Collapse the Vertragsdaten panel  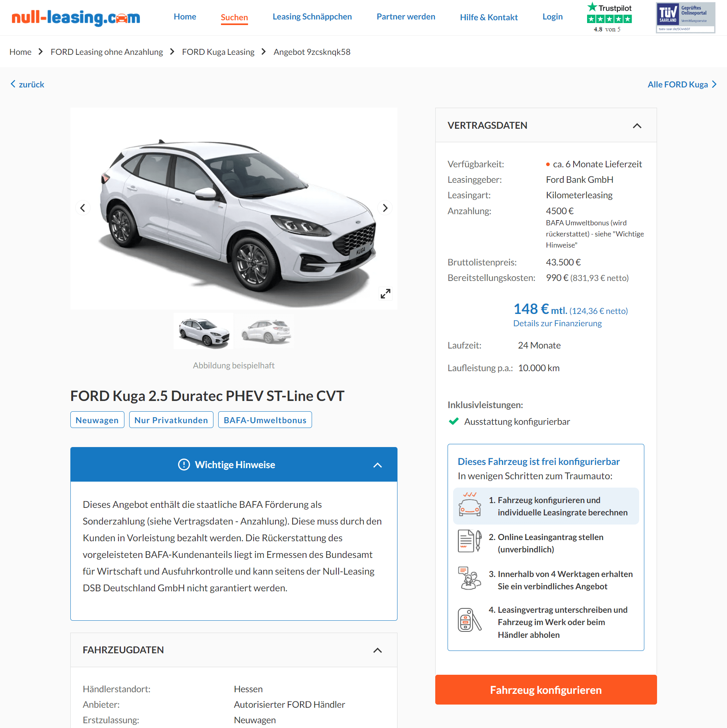pyautogui.click(x=637, y=126)
